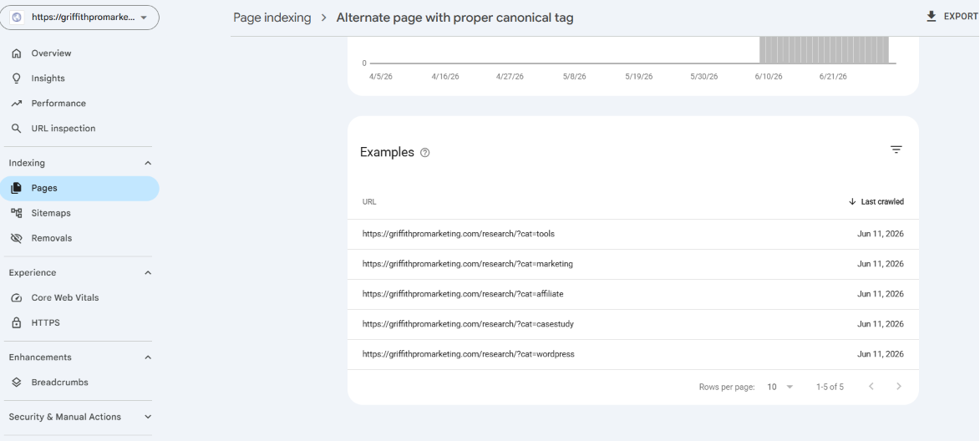Open the property selector dropdown
The height and width of the screenshot is (441, 980).
click(x=79, y=18)
